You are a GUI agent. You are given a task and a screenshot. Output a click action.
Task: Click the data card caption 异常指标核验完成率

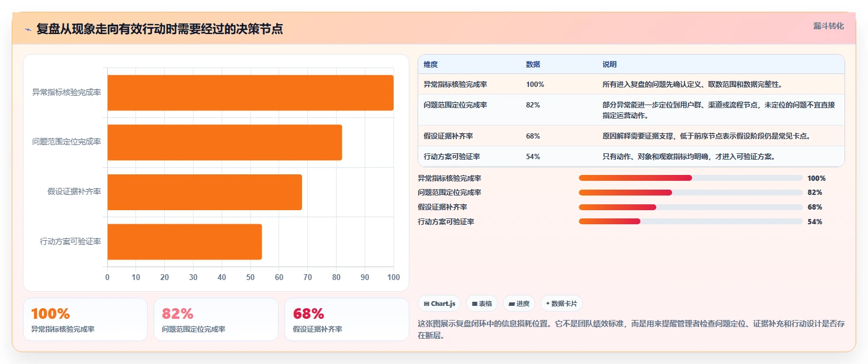point(63,329)
